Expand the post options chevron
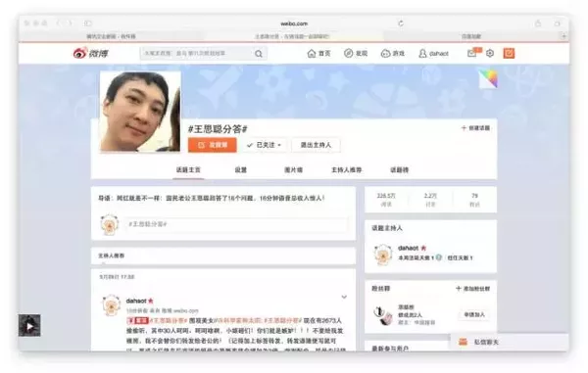This screenshot has width=588, height=373. tap(344, 297)
